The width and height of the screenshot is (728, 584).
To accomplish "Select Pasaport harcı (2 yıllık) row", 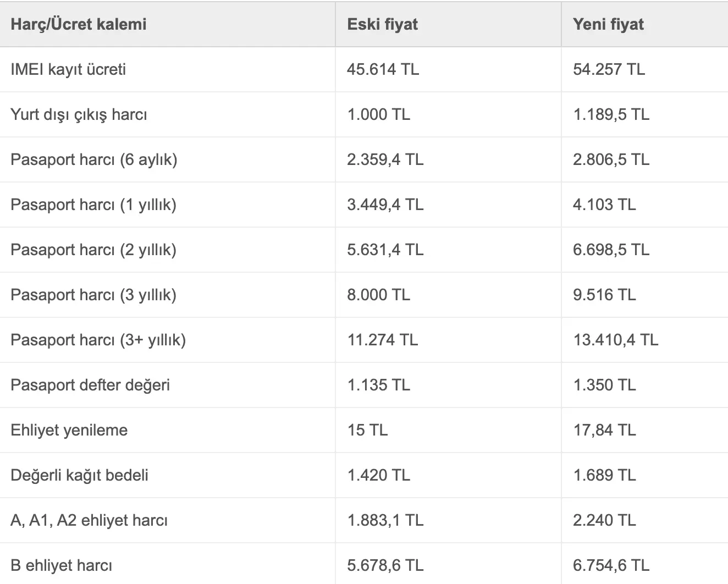I will pyautogui.click(x=93, y=250).
